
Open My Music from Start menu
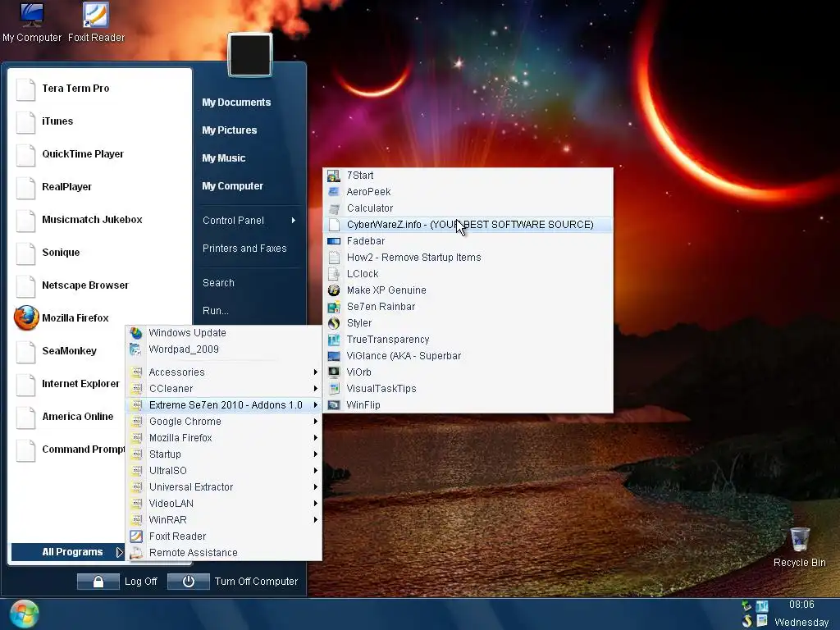click(223, 158)
